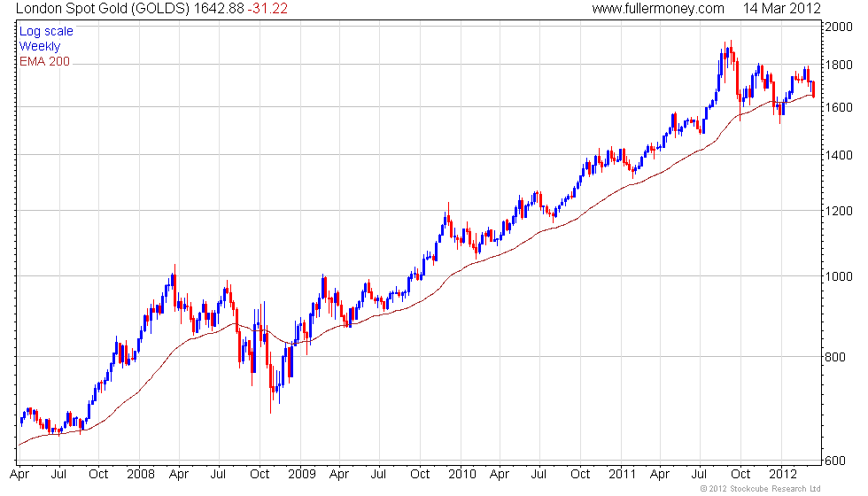Click the 1000 price axis label
The image size is (868, 496).
(838, 276)
